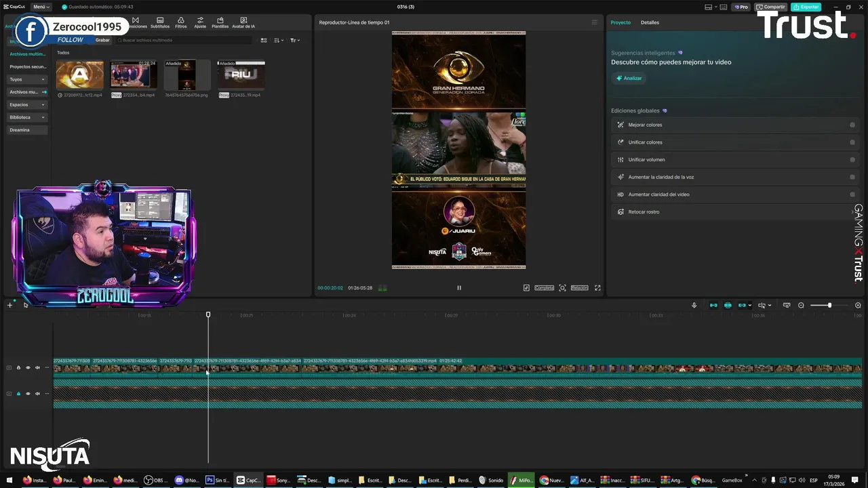This screenshot has height=488, width=868.
Task: Open the Avatar de IA tool
Action: pos(243,23)
